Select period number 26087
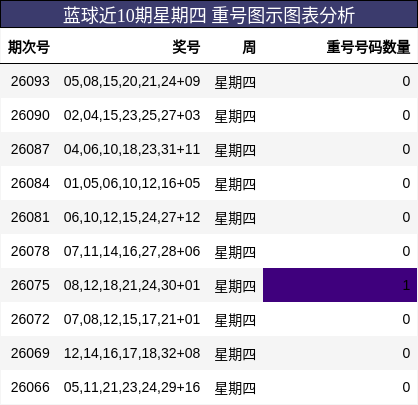 (30, 149)
